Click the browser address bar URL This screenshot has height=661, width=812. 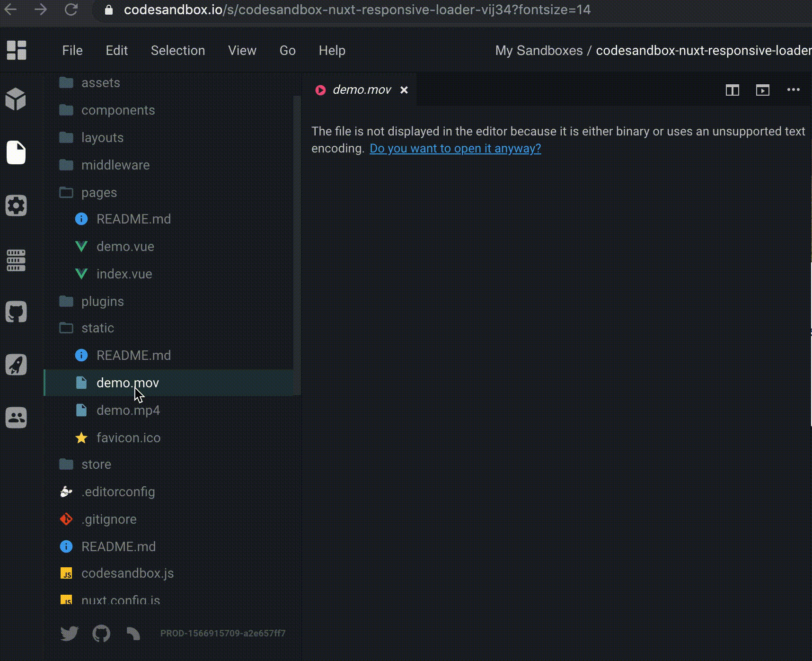pyautogui.click(x=357, y=10)
